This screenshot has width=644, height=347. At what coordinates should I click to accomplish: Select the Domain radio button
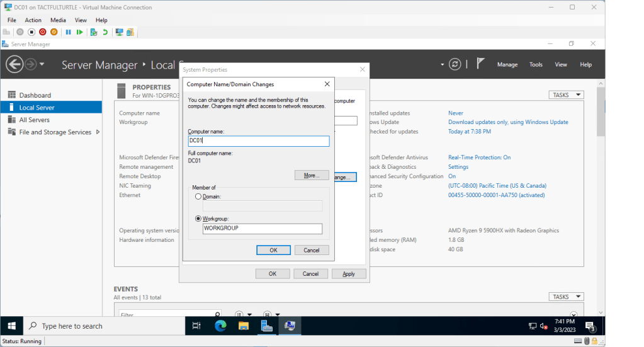coord(198,196)
